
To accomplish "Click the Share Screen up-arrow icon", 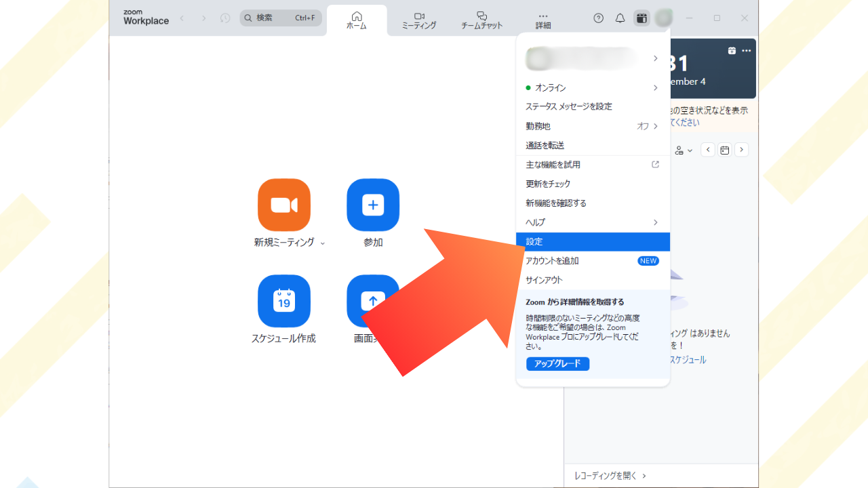I will tap(373, 301).
